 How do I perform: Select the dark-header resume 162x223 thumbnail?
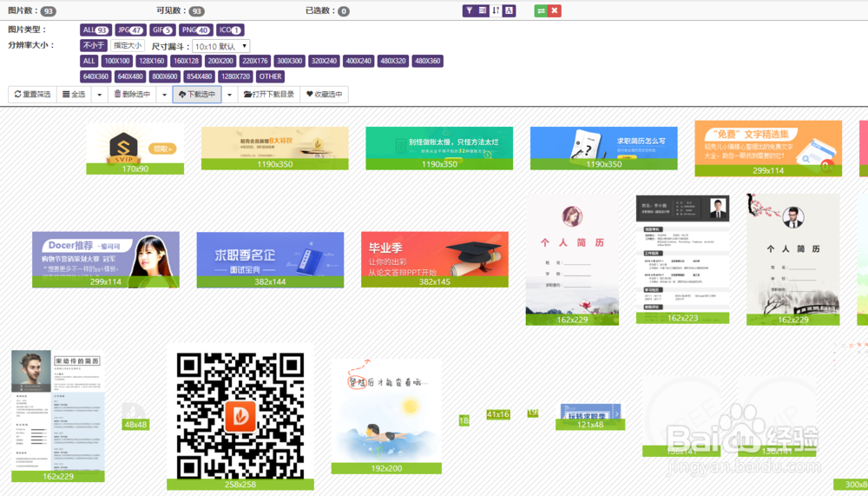tap(682, 259)
